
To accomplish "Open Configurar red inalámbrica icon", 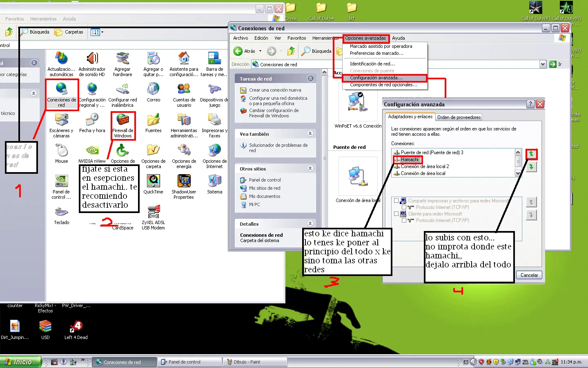I will tap(122, 94).
